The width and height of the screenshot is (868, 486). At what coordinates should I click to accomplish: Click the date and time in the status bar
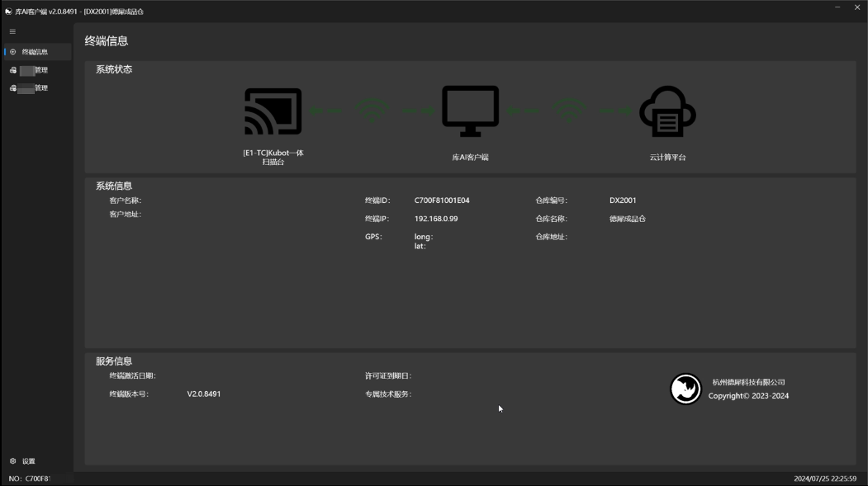824,479
